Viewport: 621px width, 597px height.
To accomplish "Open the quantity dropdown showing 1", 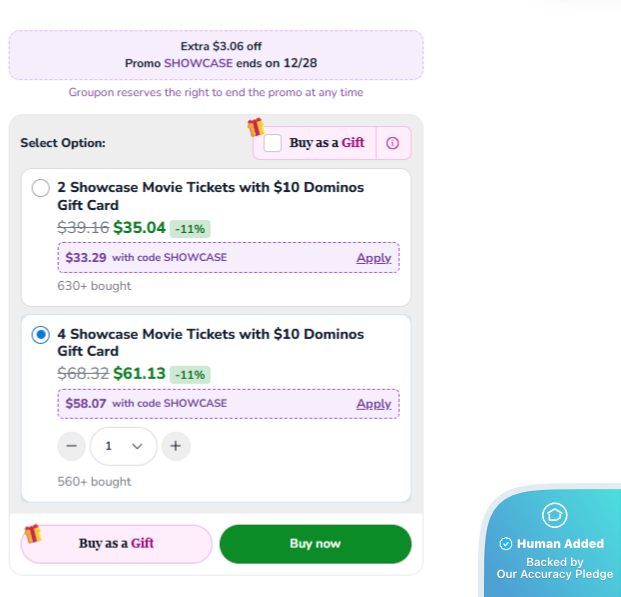I will point(123,446).
